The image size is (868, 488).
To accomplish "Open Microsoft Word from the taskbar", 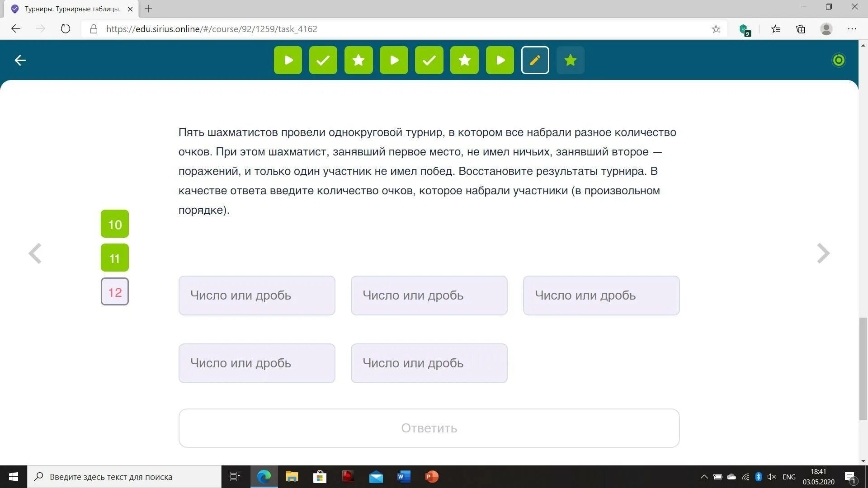I will point(403,477).
